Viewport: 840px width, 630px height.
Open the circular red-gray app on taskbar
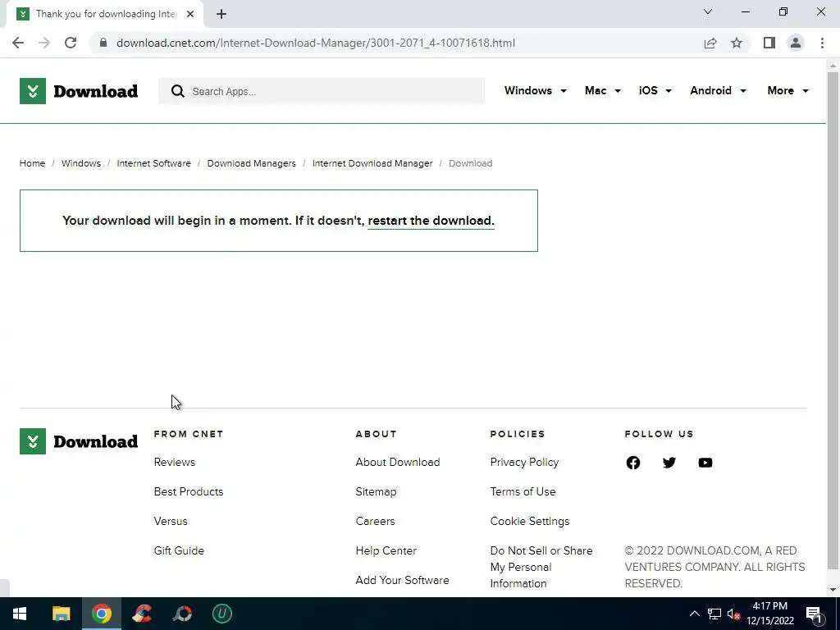(x=182, y=614)
